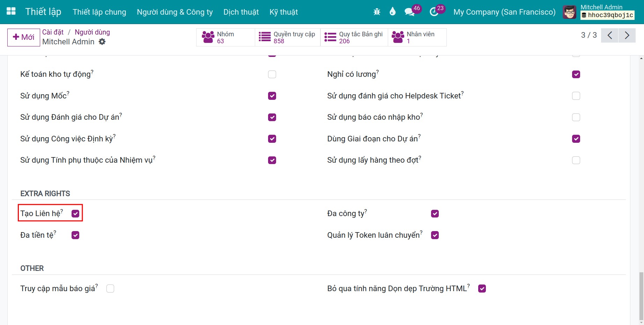Uncheck Sử dụng Đánh giá cho Dự án

pyautogui.click(x=272, y=117)
